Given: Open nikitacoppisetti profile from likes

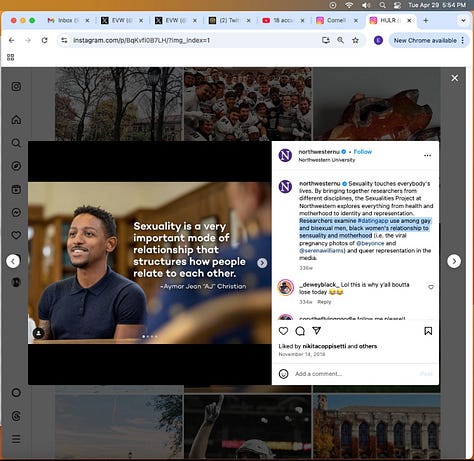Looking at the screenshot, I should pos(324,346).
